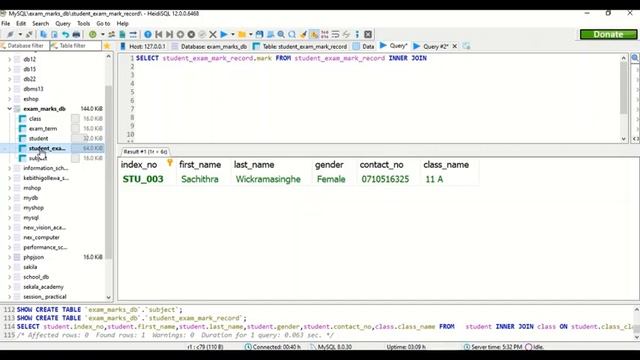
Task: Collapse the exam_marks_db database node
Action: (9, 109)
